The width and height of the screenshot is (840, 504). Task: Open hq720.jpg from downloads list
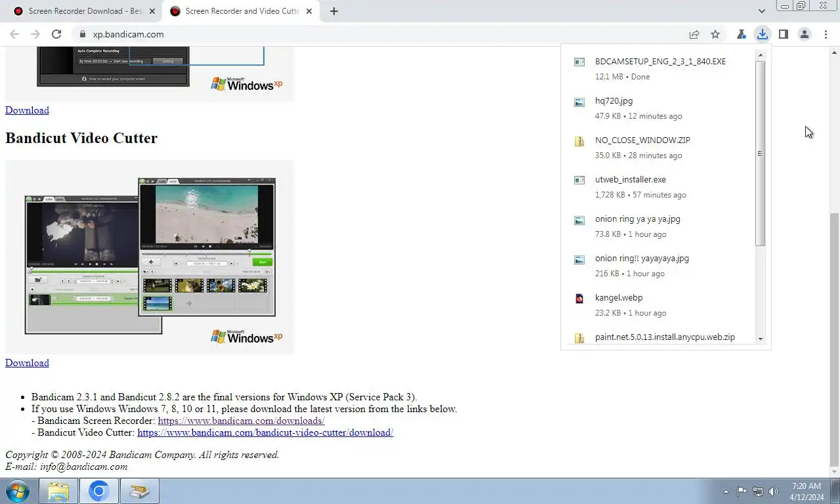click(614, 101)
